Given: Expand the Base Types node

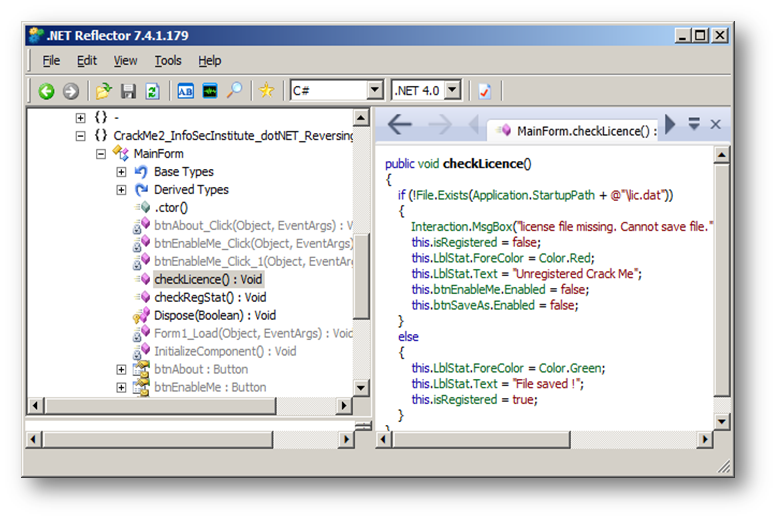Looking at the screenshot, I should tap(121, 172).
